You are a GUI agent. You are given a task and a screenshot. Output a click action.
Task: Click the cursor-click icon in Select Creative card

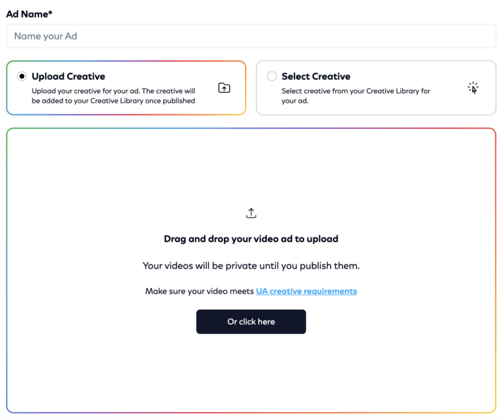click(473, 88)
